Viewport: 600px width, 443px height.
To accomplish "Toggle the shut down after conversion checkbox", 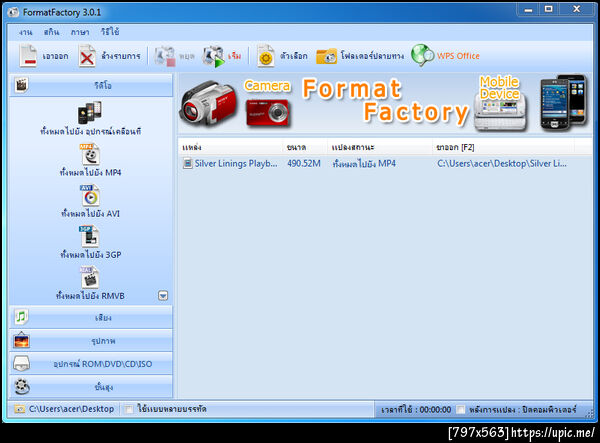I will point(461,409).
